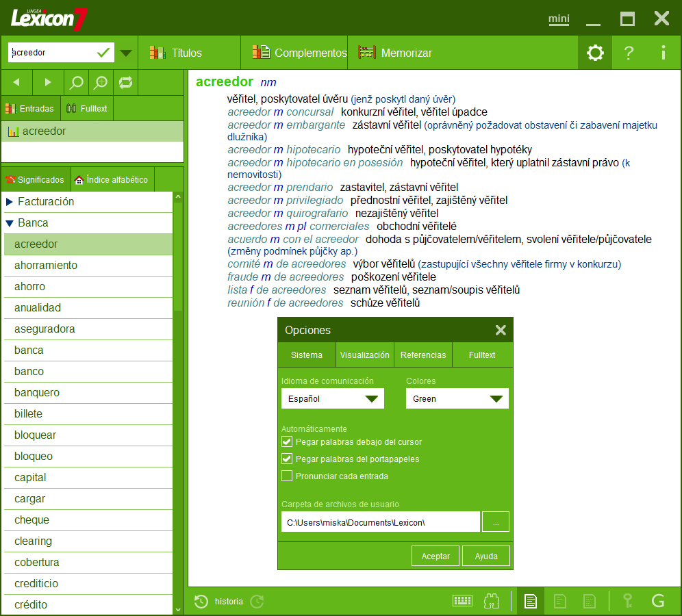Viewport: 682px width, 616px height.
Task: Click the acreedor entry result
Action: [92, 131]
